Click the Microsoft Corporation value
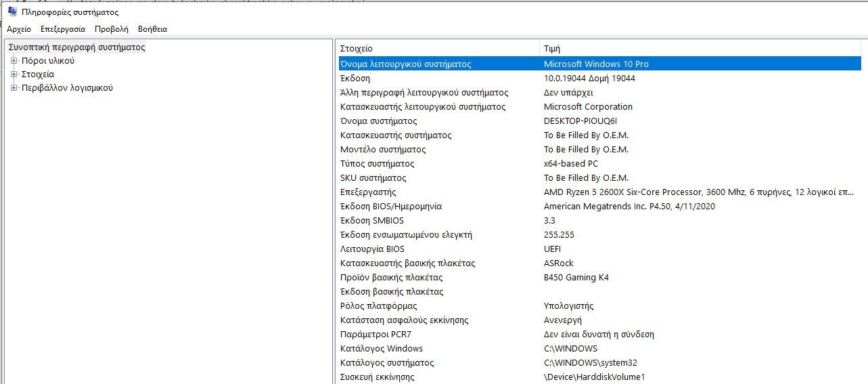This screenshot has width=868, height=384. 588,106
